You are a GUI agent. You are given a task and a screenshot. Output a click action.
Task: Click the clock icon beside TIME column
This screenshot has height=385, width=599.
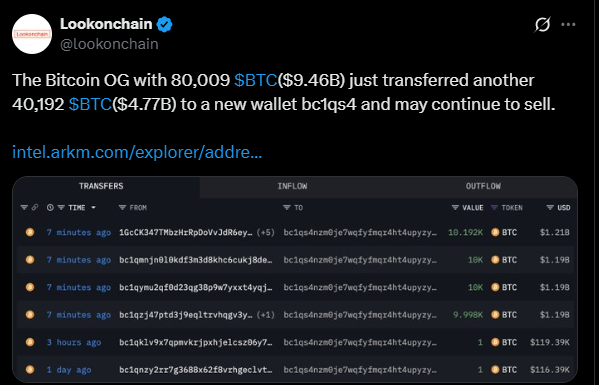pos(50,207)
